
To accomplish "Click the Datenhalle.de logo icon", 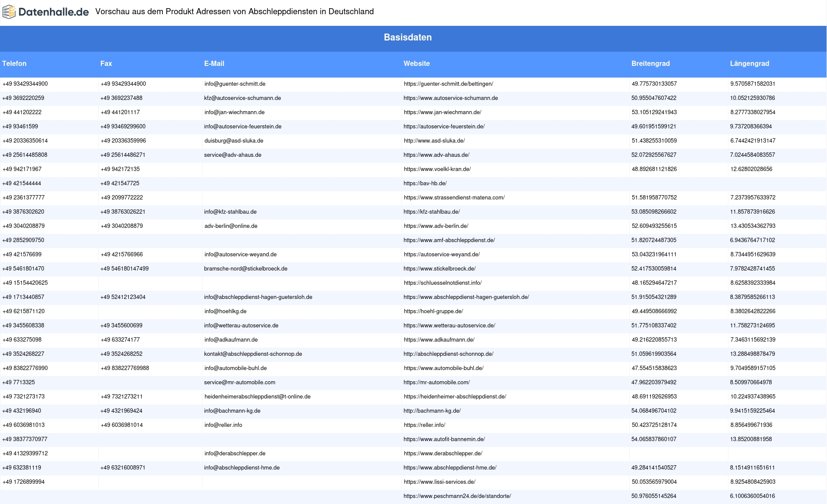I will point(9,12).
